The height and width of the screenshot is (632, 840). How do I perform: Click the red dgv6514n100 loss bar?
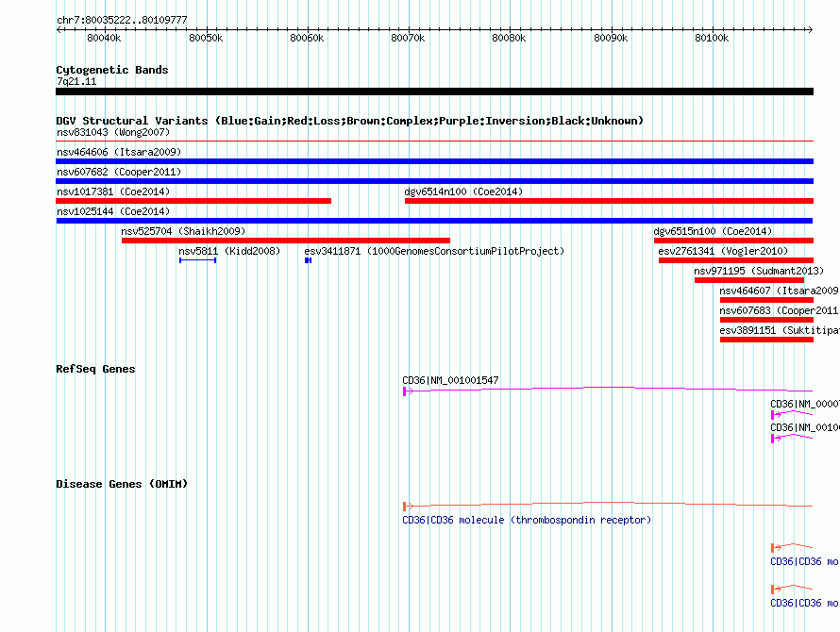(609, 201)
